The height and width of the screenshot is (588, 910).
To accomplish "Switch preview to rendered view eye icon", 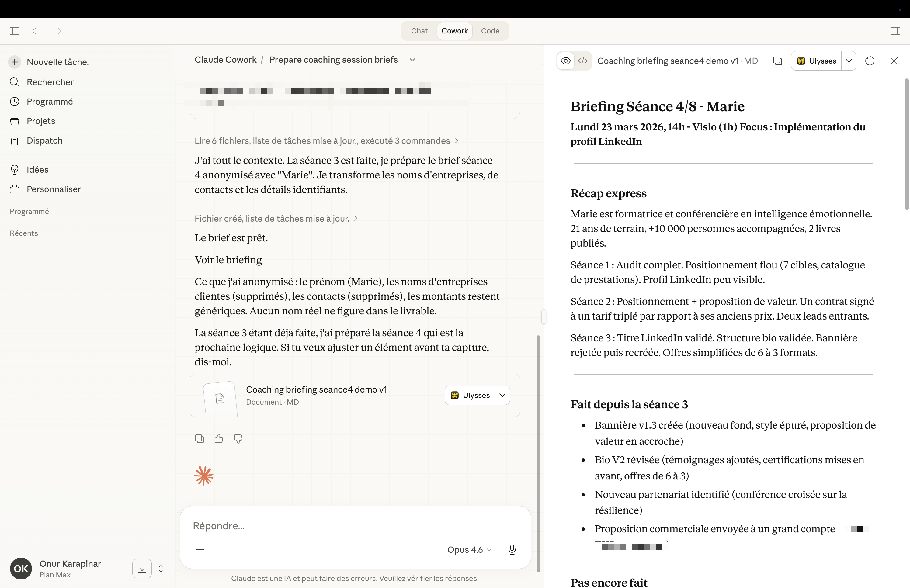I will 566,61.
